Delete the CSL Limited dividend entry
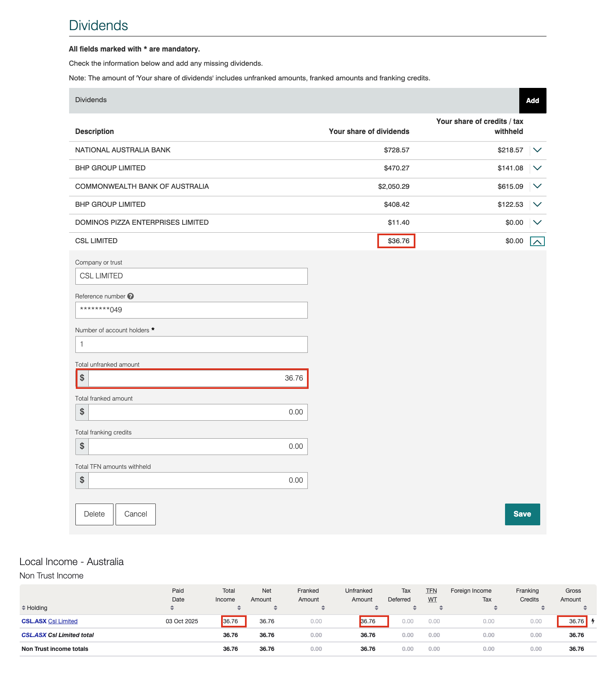This screenshot has height=676, width=616. tap(94, 514)
